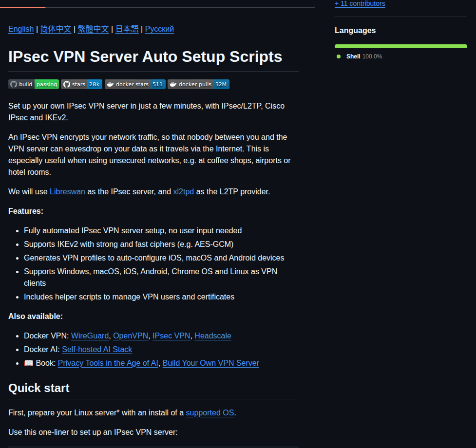Click the green Shell language dot
This screenshot has height=448, width=476.
click(x=339, y=56)
